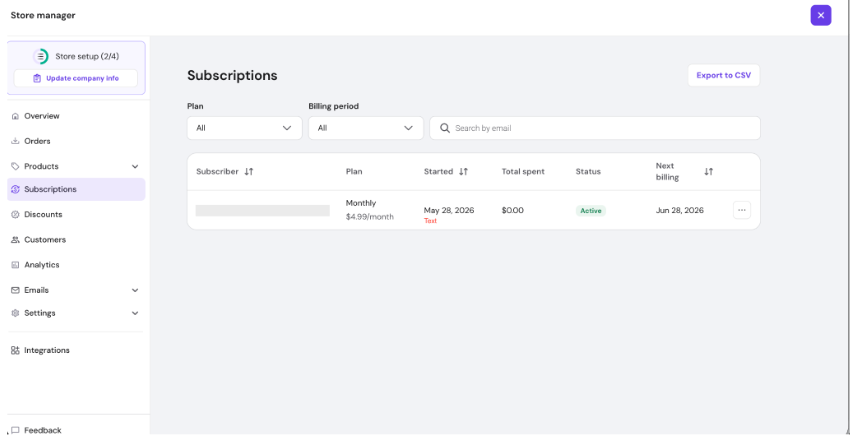Click the May 28, 2026 start date
This screenshot has height=440, width=850.
(449, 210)
